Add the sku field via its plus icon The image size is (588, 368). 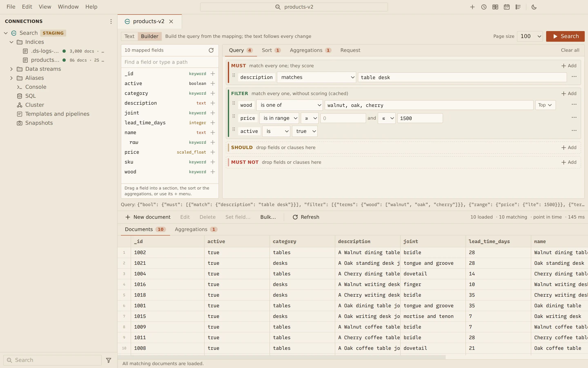213,162
